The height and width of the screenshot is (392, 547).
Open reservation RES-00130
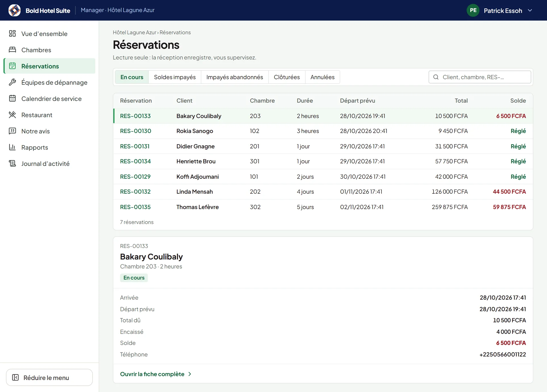coord(136,131)
